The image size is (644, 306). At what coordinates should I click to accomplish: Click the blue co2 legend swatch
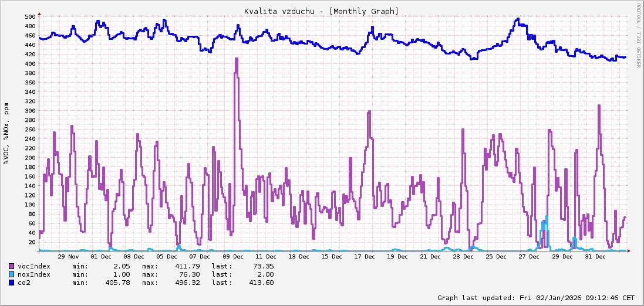click(12, 283)
